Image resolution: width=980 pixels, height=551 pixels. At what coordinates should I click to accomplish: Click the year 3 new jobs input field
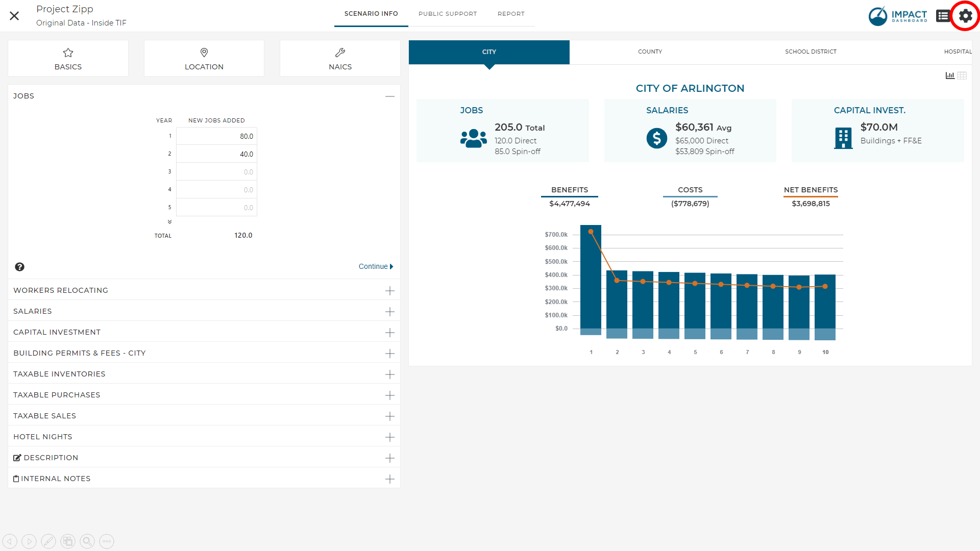[216, 172]
